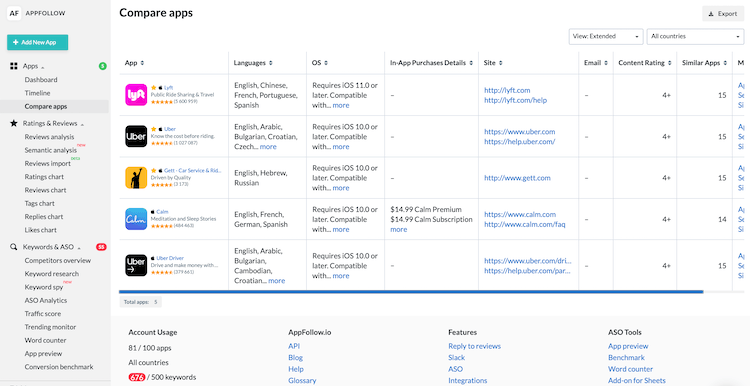750x386 pixels.
Task: Expand more languages for Uber Driver
Action: tap(276, 281)
